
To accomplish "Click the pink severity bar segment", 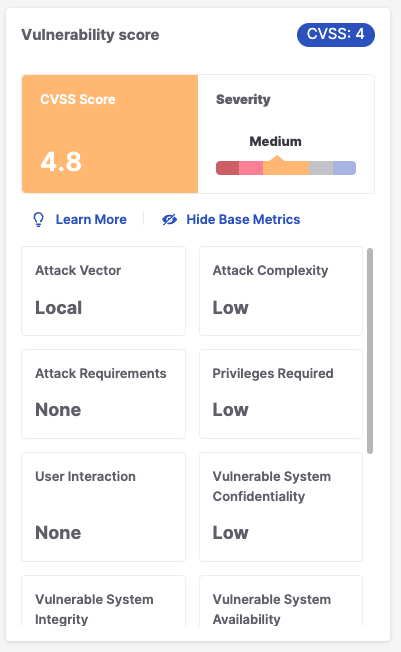I will (251, 168).
